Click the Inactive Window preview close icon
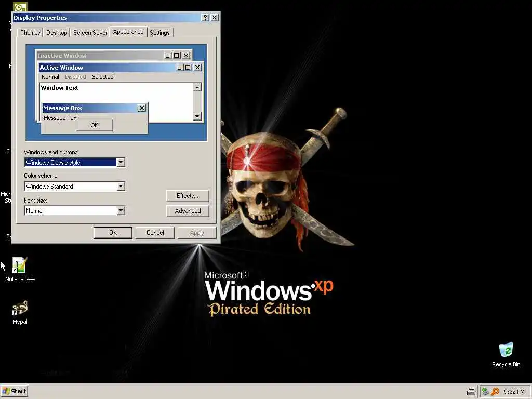The width and height of the screenshot is (532, 399). (186, 55)
